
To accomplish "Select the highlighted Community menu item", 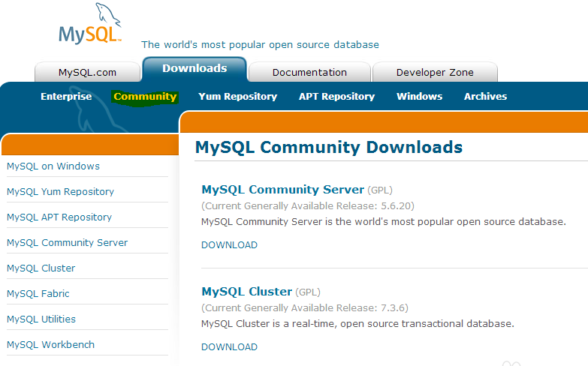I will pos(145,97).
